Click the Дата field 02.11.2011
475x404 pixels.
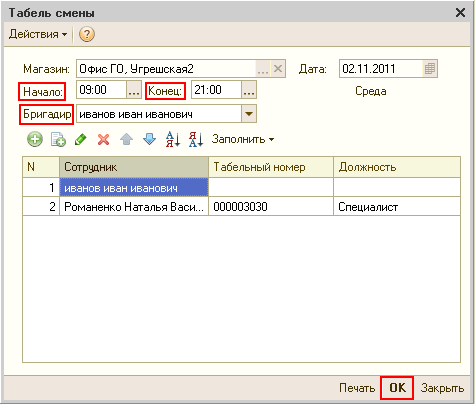pyautogui.click(x=381, y=69)
